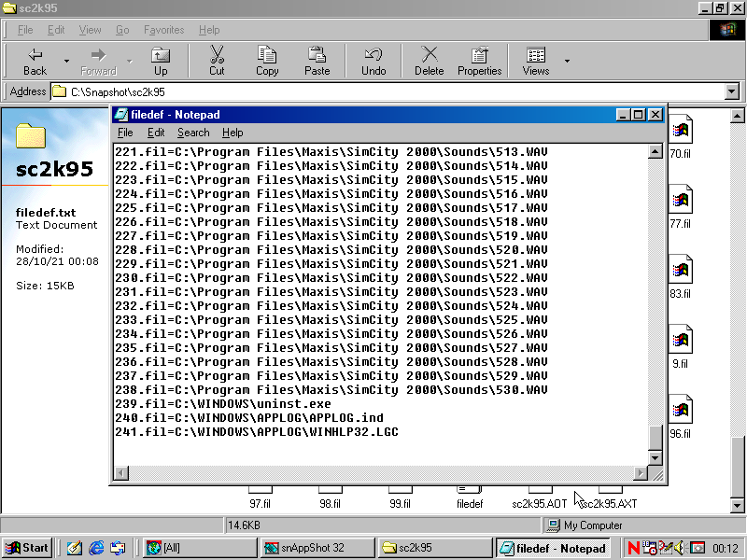Open Notepad Edit menu

156,133
